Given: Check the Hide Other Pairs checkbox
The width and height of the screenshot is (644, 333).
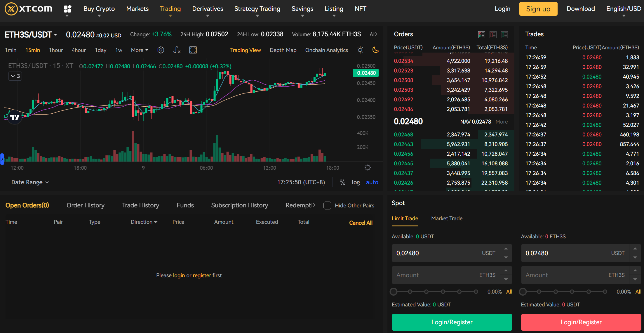Looking at the screenshot, I should pyautogui.click(x=327, y=205).
